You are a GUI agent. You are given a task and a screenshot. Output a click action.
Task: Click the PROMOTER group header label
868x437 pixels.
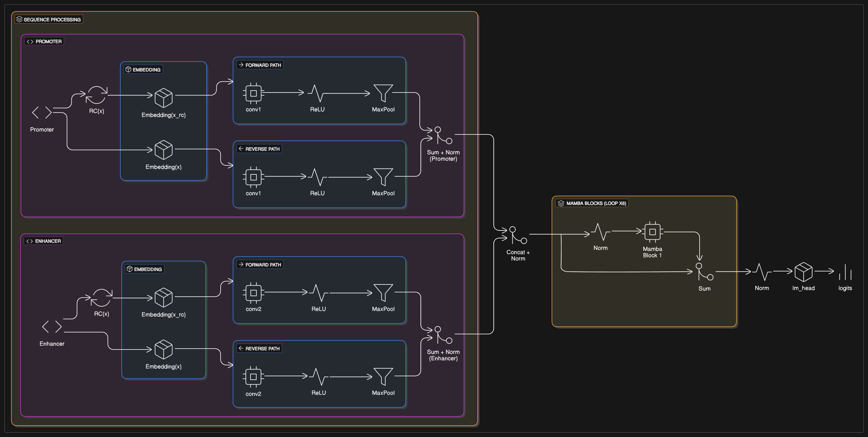(x=44, y=41)
